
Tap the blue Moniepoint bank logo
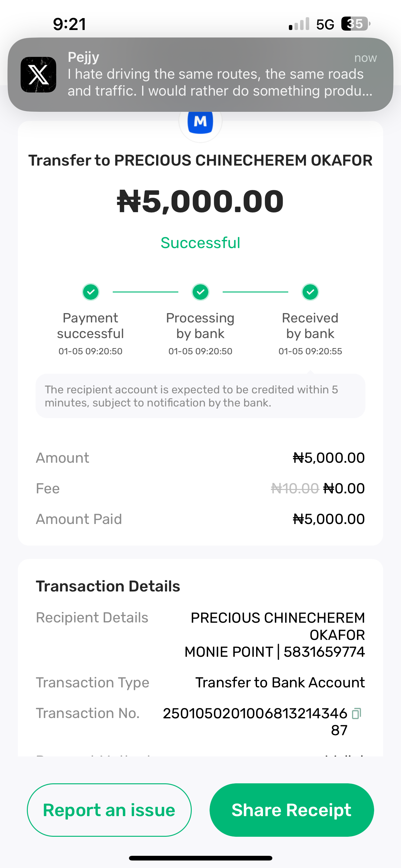[200, 122]
